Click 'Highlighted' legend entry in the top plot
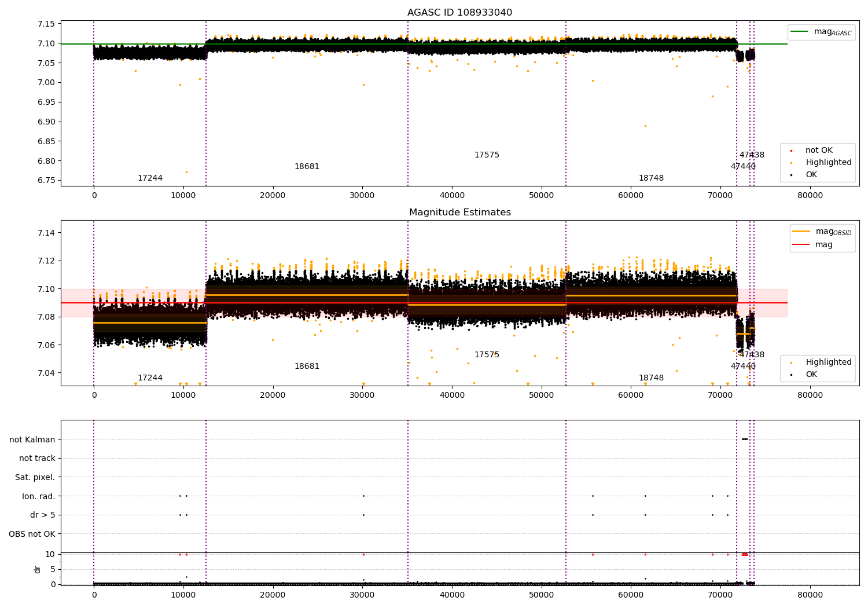This screenshot has width=868, height=608. pyautogui.click(x=829, y=163)
